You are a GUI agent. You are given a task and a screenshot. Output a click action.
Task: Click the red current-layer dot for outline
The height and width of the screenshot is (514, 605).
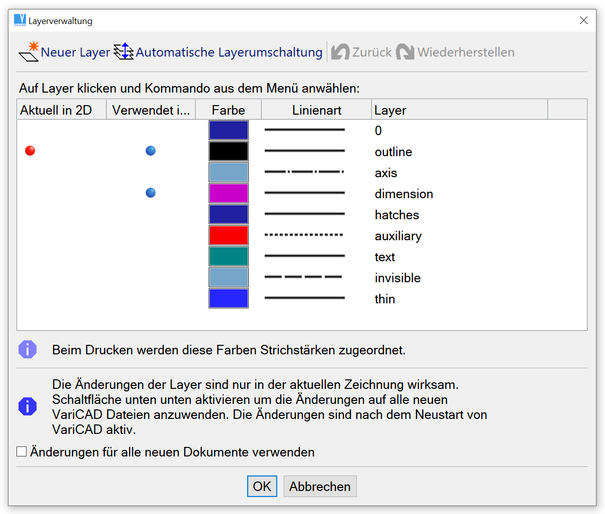pos(30,151)
